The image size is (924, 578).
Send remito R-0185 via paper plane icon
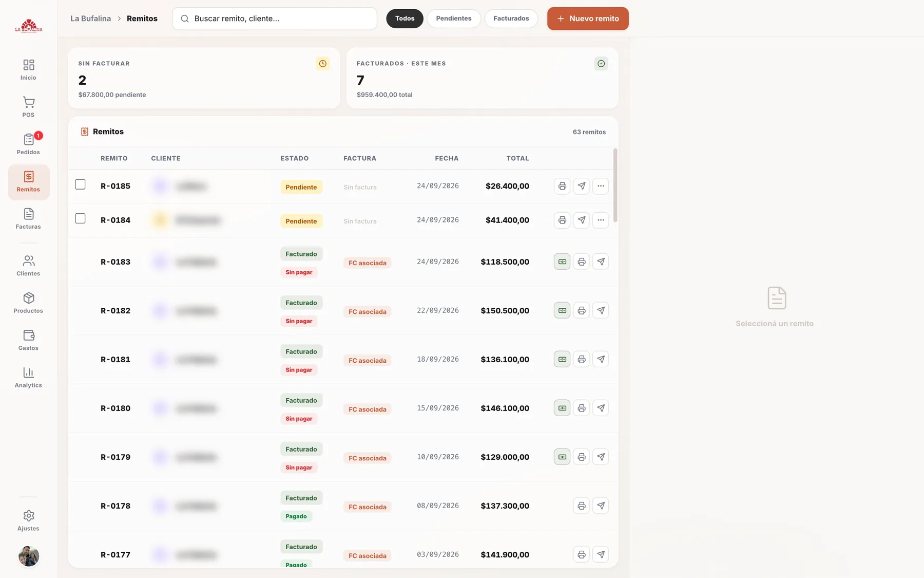point(581,186)
